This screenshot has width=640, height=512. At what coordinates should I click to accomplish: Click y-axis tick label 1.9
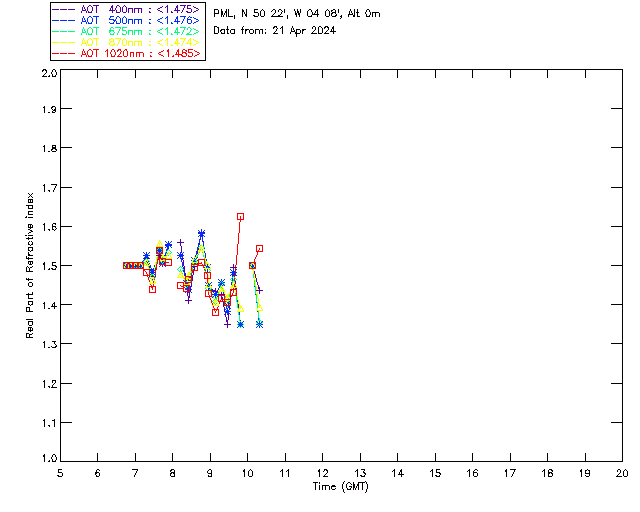49,109
